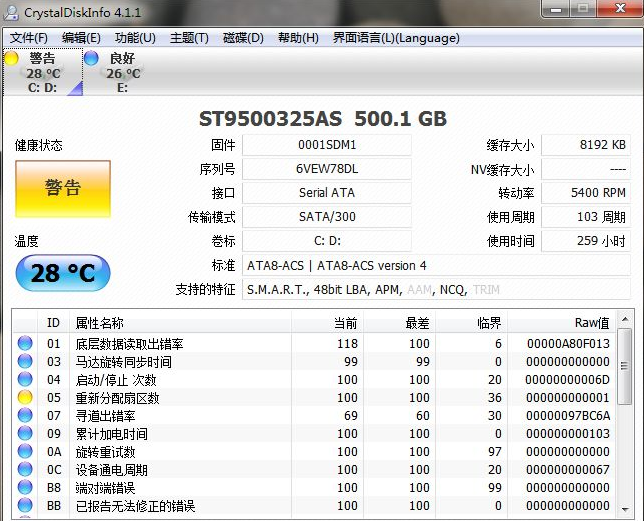
Task: Select the yellow warning disk C: D: icon
Action: 12,58
